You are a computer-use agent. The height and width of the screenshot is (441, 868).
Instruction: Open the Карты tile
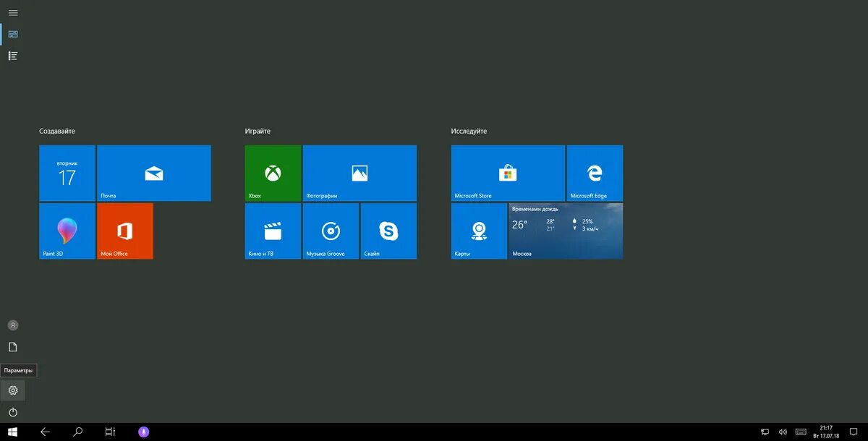point(478,231)
